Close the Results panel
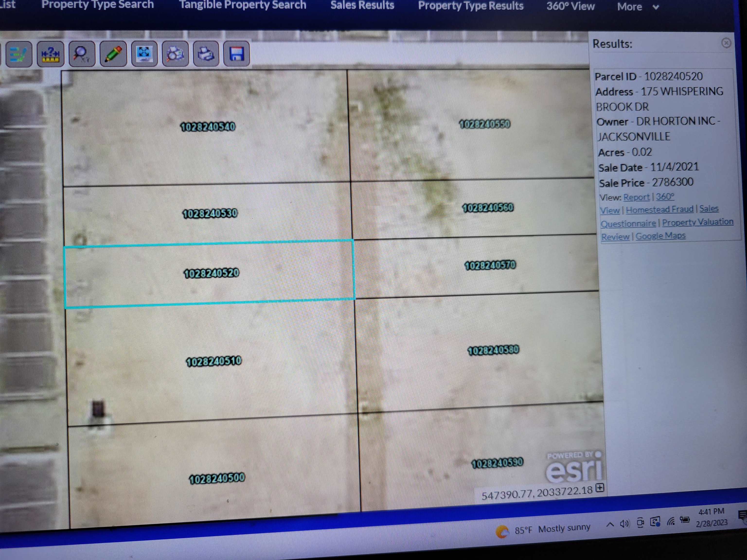The image size is (747, 560). (726, 43)
